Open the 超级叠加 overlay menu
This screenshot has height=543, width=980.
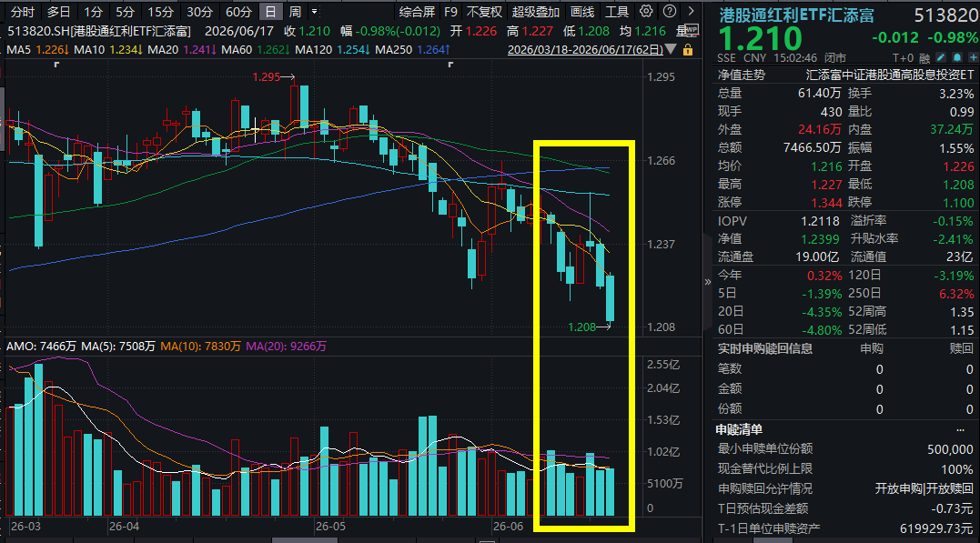tap(536, 12)
